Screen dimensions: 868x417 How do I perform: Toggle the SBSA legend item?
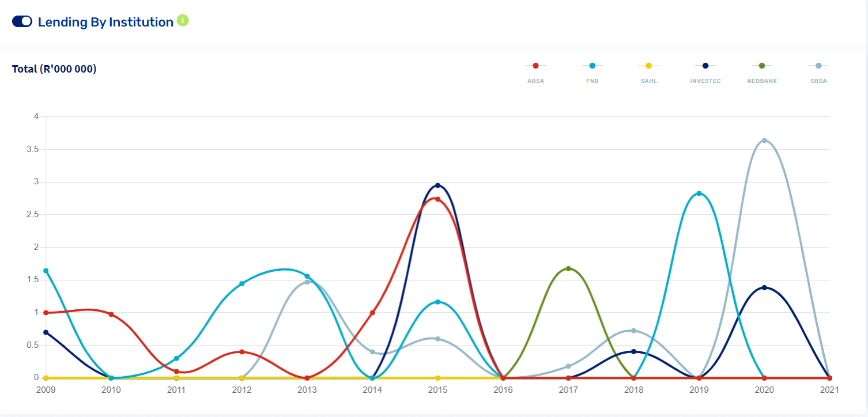(x=818, y=66)
